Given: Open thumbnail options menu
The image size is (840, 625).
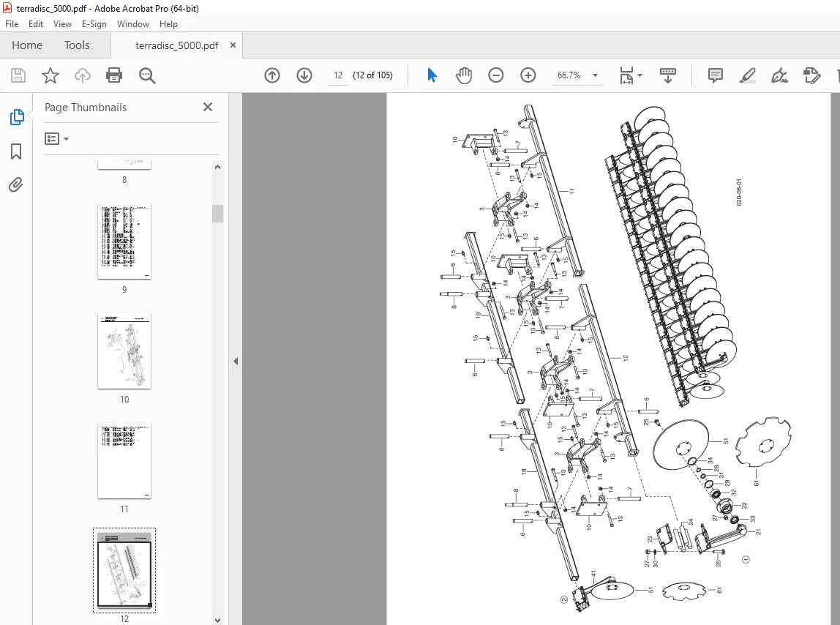Looking at the screenshot, I should [x=57, y=139].
